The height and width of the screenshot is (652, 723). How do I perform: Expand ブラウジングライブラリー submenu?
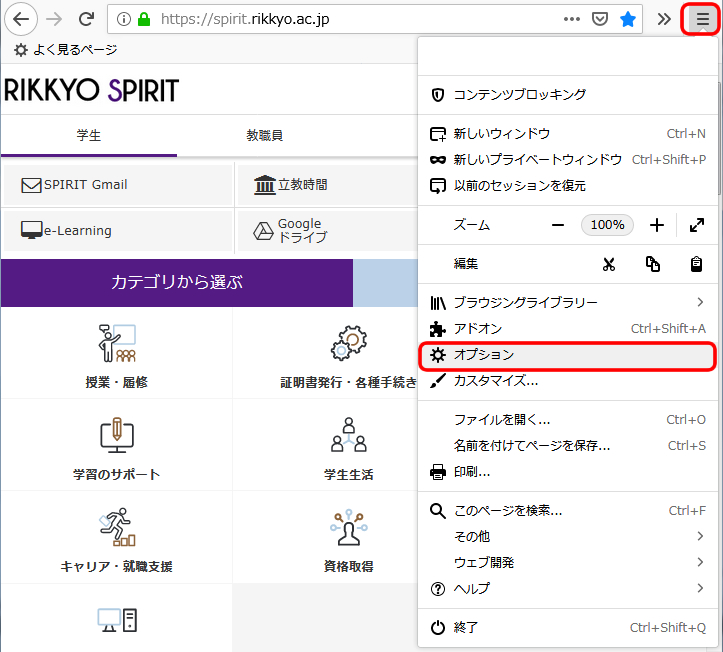(x=567, y=302)
